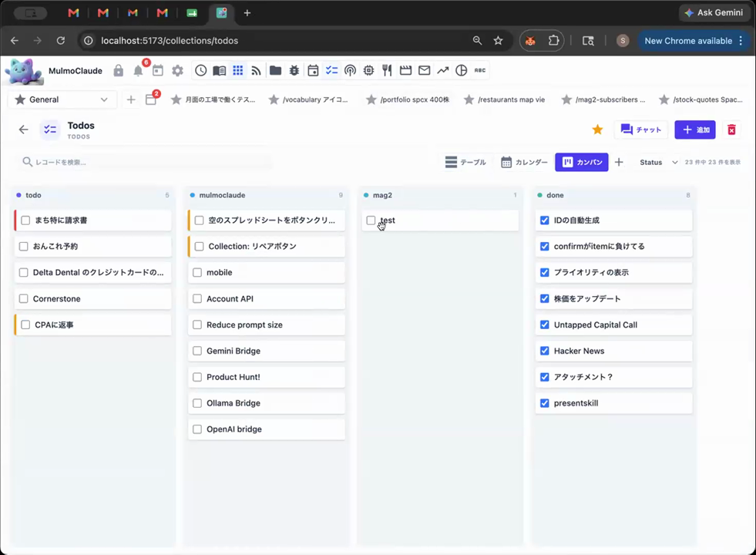This screenshot has height=555, width=756.
Task: Click the チャット chat button
Action: click(640, 129)
